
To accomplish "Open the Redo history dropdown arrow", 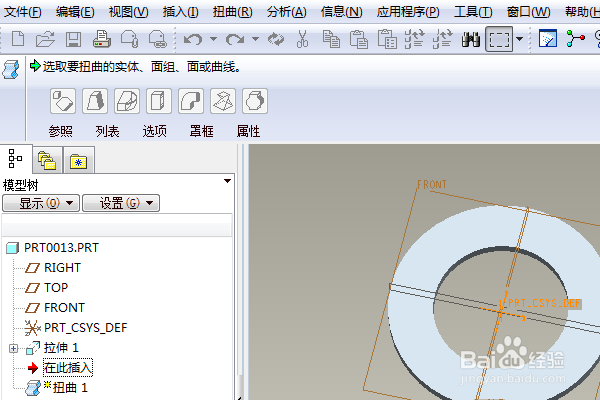I will tap(256, 39).
